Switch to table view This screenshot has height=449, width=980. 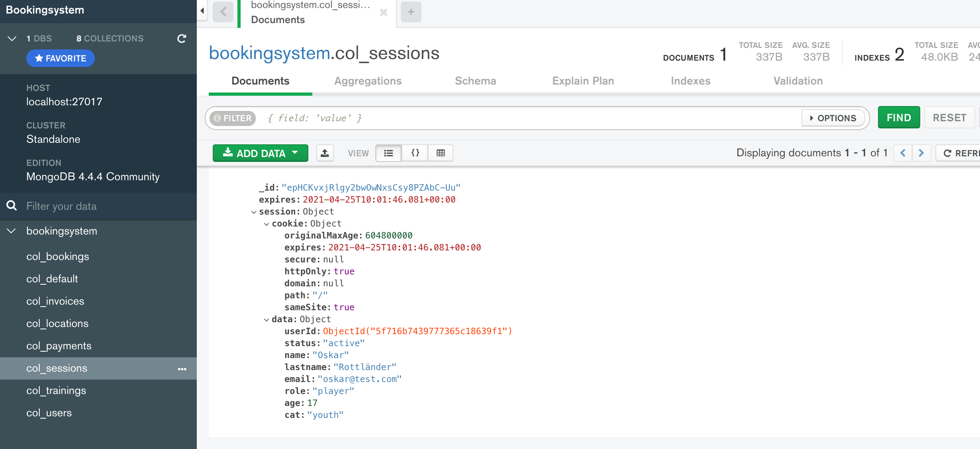coord(441,153)
